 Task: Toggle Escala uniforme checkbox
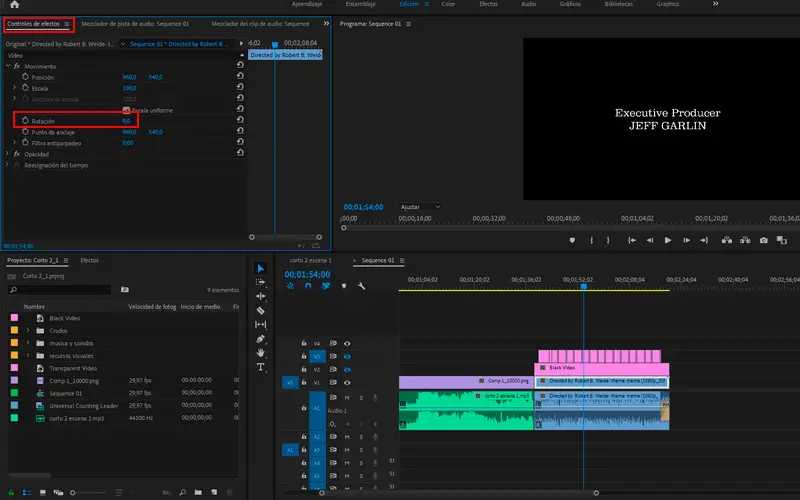(x=126, y=110)
